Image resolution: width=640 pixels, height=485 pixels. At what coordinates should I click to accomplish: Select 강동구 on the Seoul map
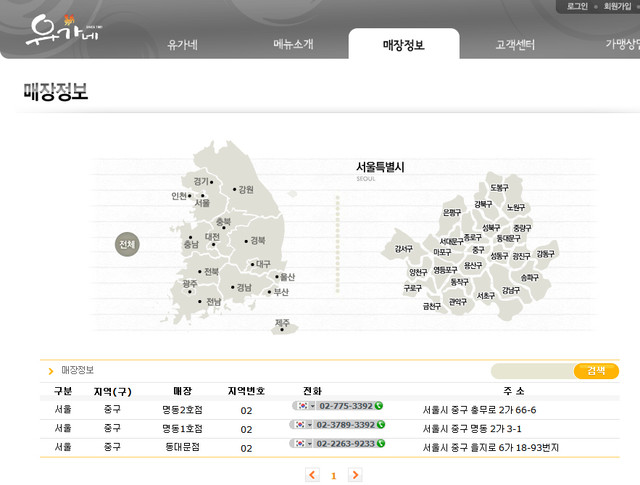coord(545,254)
